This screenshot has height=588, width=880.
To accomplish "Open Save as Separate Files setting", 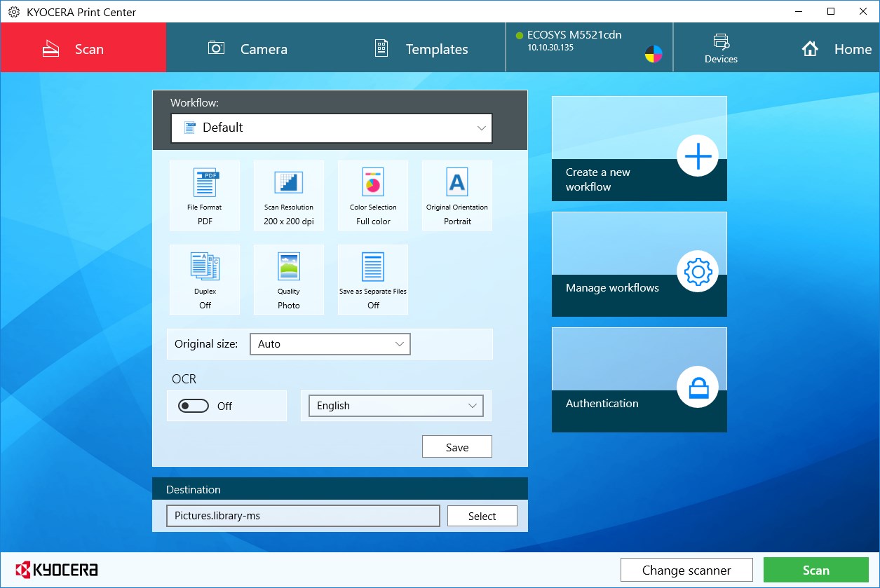I will [373, 280].
